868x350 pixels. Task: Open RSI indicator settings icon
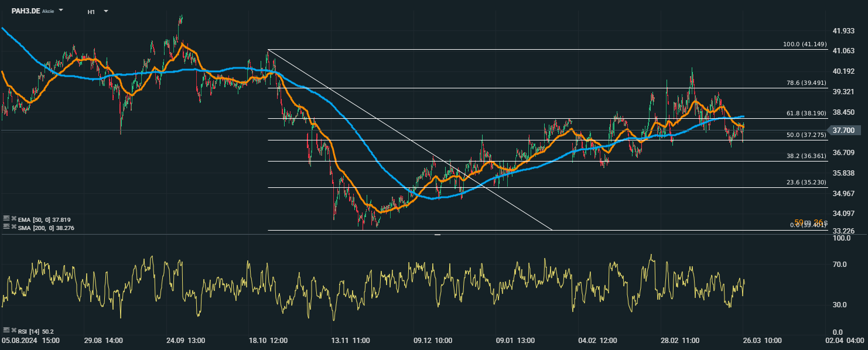[6, 330]
